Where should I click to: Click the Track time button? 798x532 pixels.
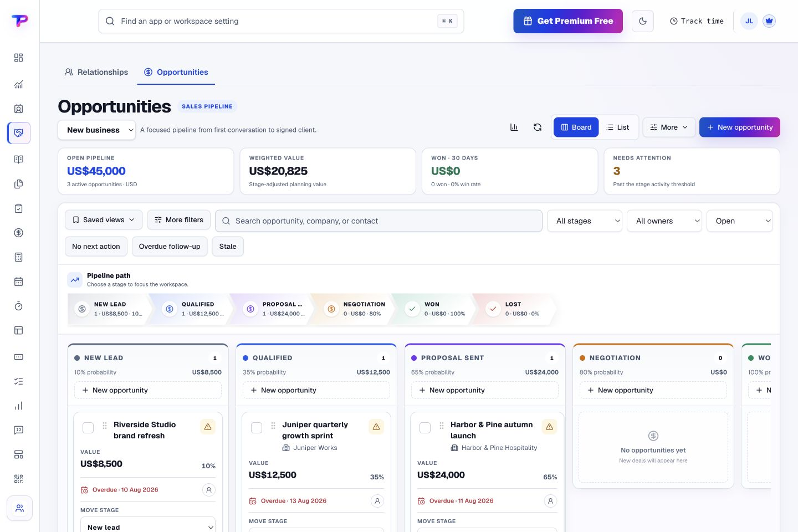tap(697, 21)
